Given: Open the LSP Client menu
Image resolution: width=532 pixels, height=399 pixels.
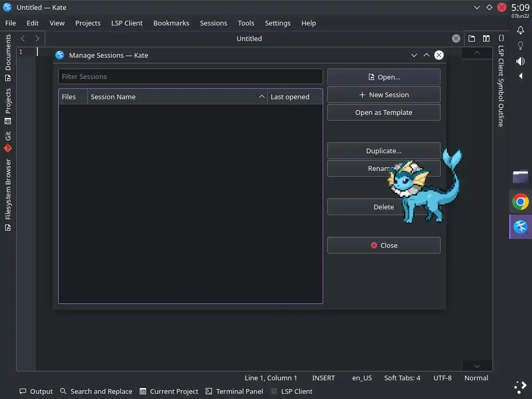Looking at the screenshot, I should point(127,23).
